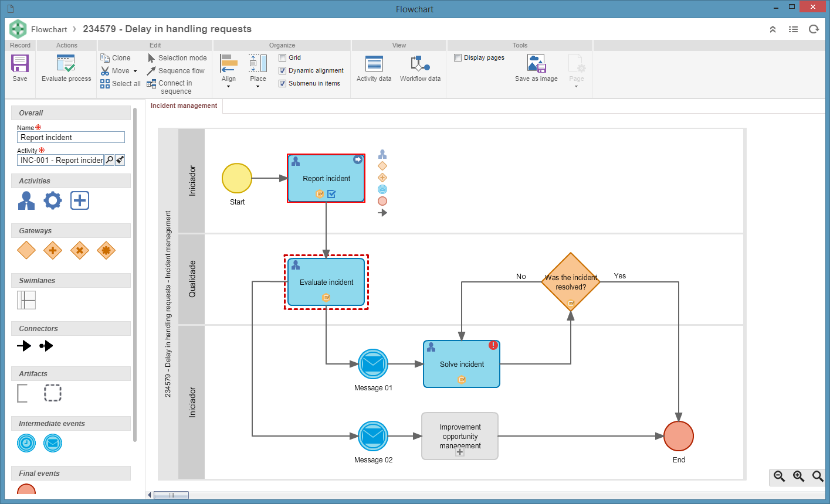
Task: Click the end event icon in submenu
Action: coord(382,201)
